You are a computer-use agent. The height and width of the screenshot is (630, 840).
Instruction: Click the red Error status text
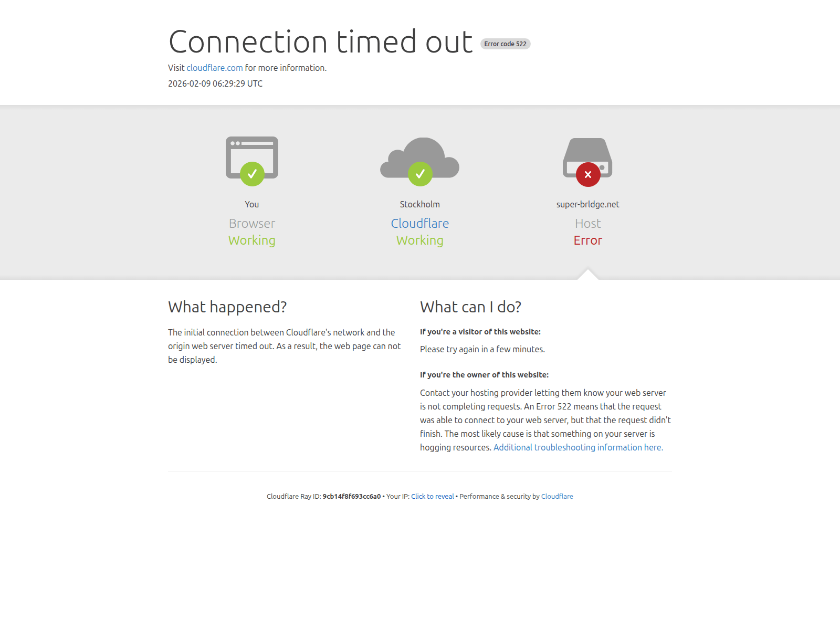588,240
